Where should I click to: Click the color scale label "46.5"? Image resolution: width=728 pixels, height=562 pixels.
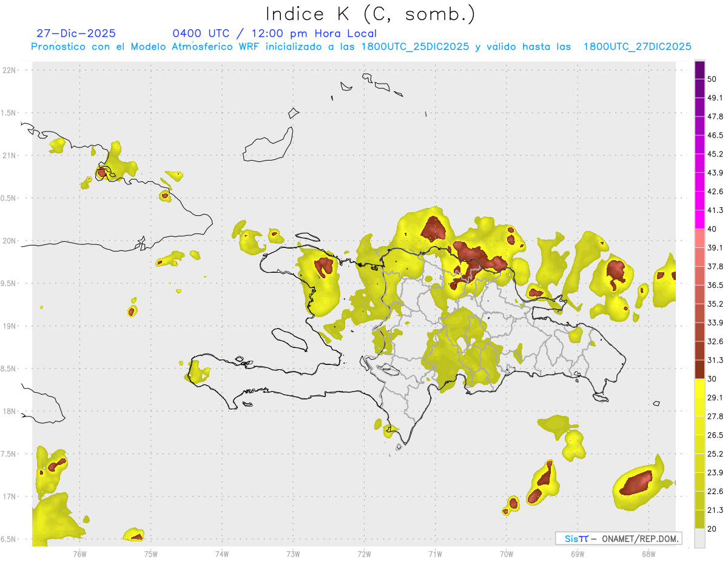coord(715,135)
